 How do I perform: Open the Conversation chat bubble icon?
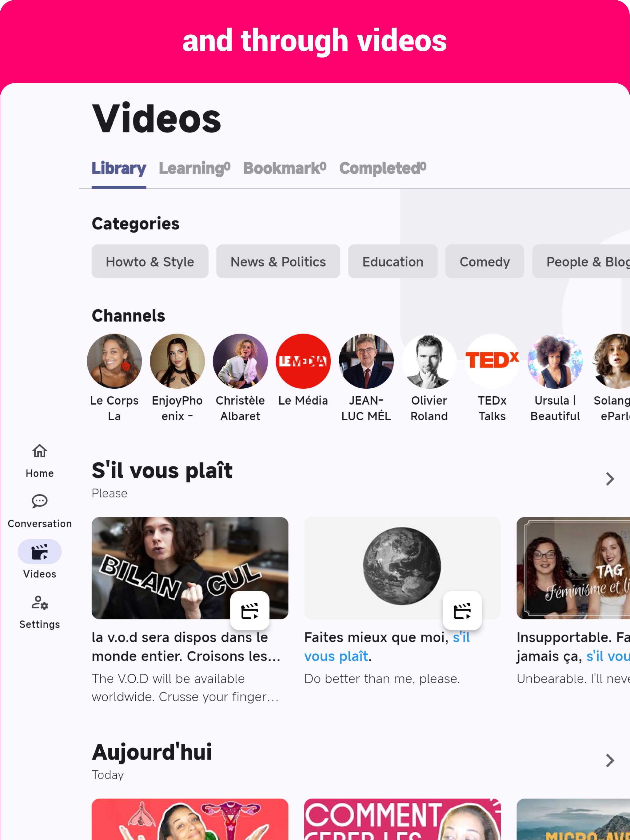click(x=39, y=501)
